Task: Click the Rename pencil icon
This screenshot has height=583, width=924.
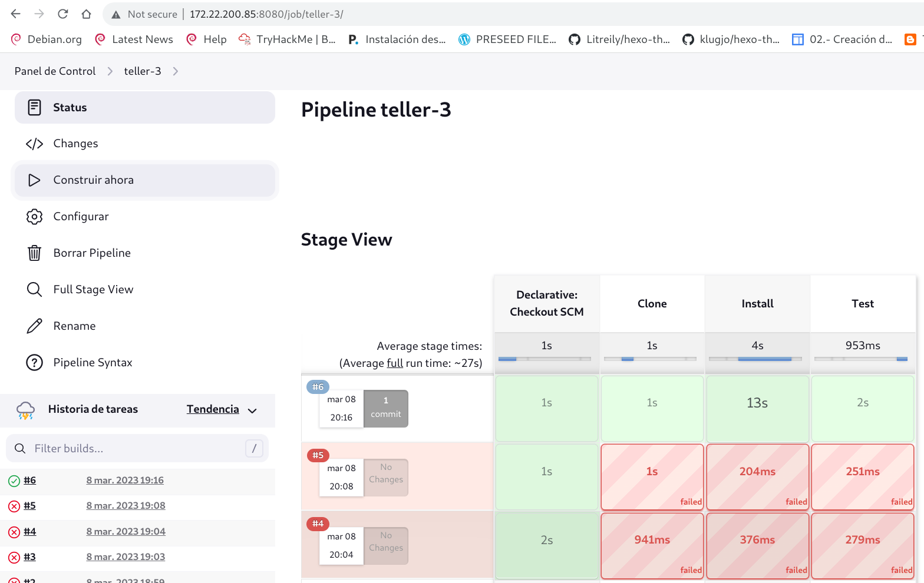Action: coord(34,326)
